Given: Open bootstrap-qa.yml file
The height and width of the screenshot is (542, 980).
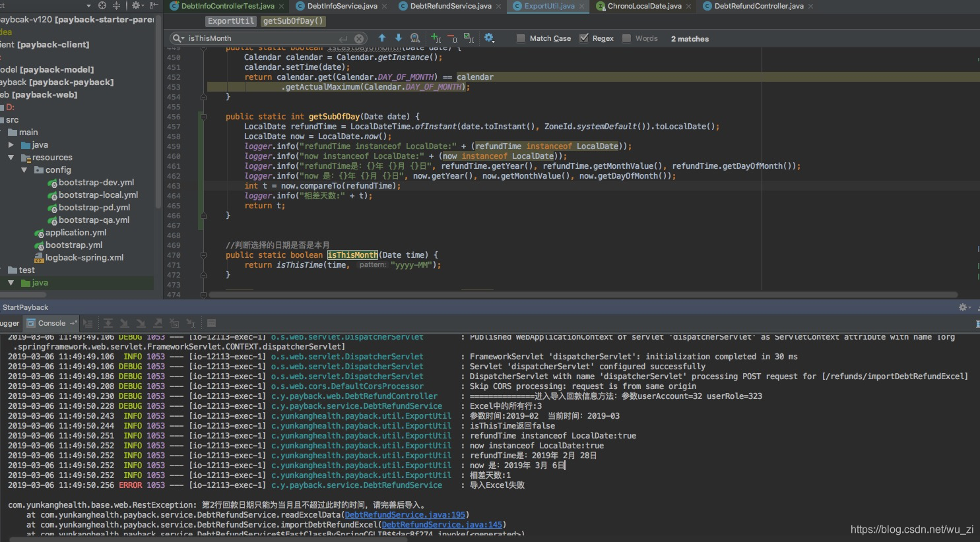Looking at the screenshot, I should (94, 220).
